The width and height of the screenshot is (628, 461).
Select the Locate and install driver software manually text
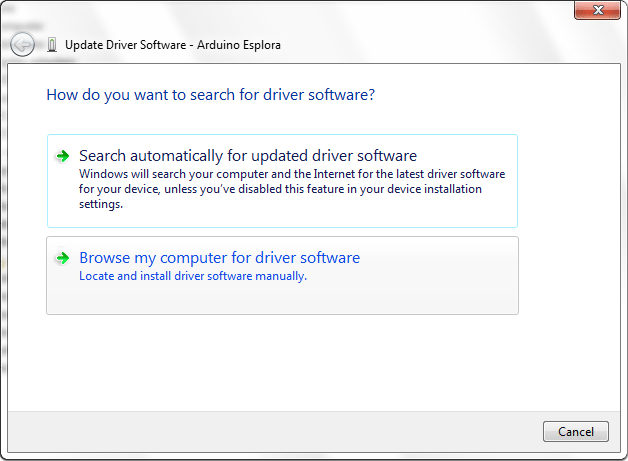(x=193, y=276)
